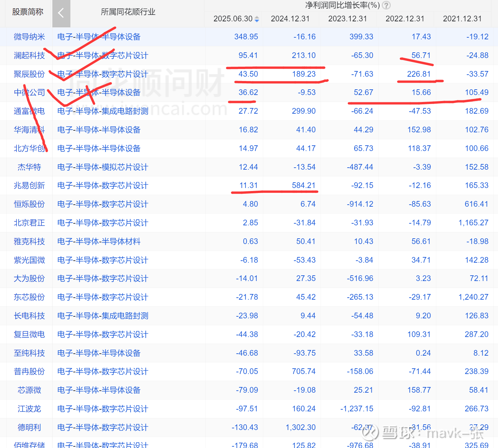The width and height of the screenshot is (498, 448).
Task: Click the -516.96 value for 大为股份
Action: (x=360, y=278)
